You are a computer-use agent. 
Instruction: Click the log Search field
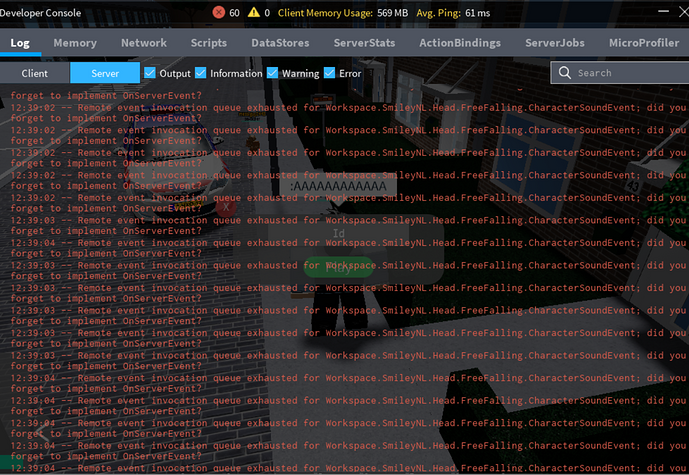pyautogui.click(x=620, y=73)
